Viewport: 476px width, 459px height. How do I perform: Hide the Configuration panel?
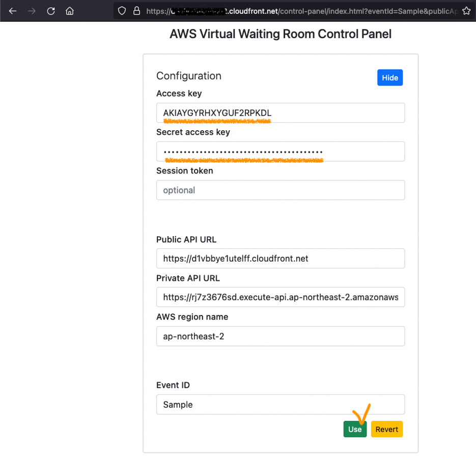pos(390,78)
